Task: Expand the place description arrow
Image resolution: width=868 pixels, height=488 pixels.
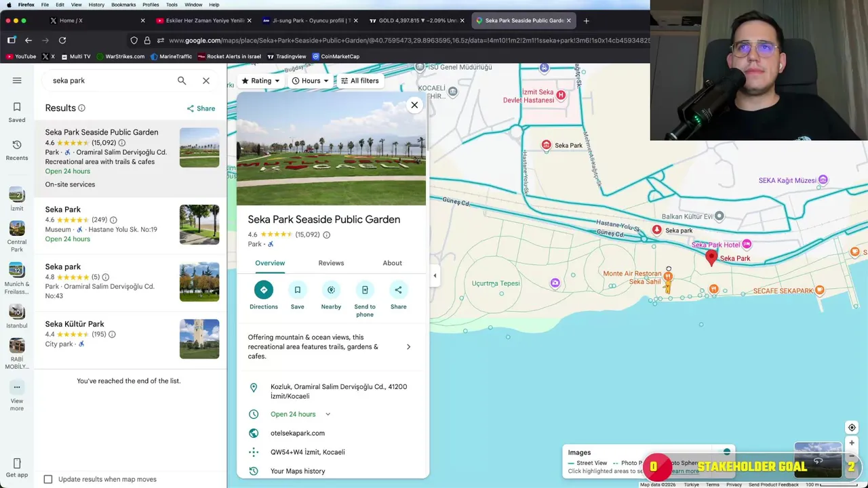Action: 408,347
